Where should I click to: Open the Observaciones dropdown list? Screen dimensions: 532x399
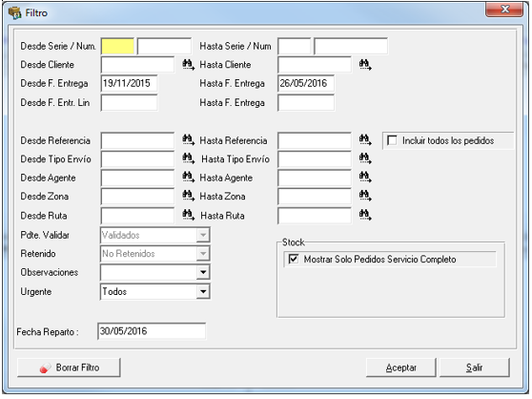tap(203, 272)
